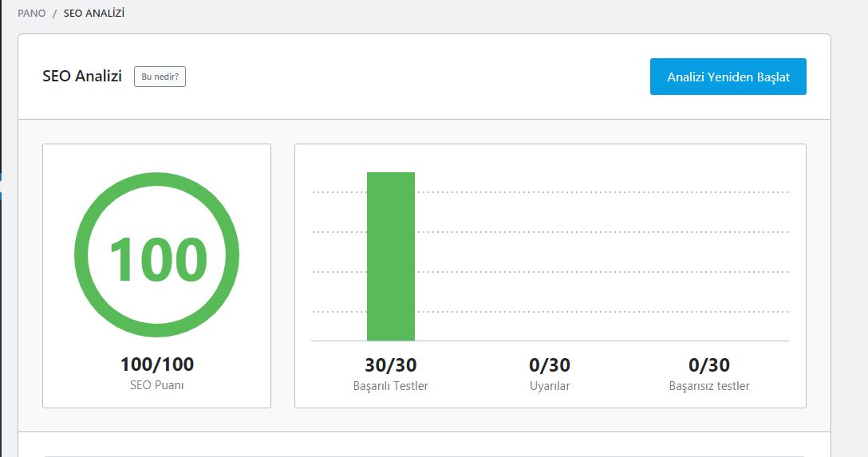Click the green circular 100 score gauge
The width and height of the screenshot is (868, 457).
tap(156, 254)
